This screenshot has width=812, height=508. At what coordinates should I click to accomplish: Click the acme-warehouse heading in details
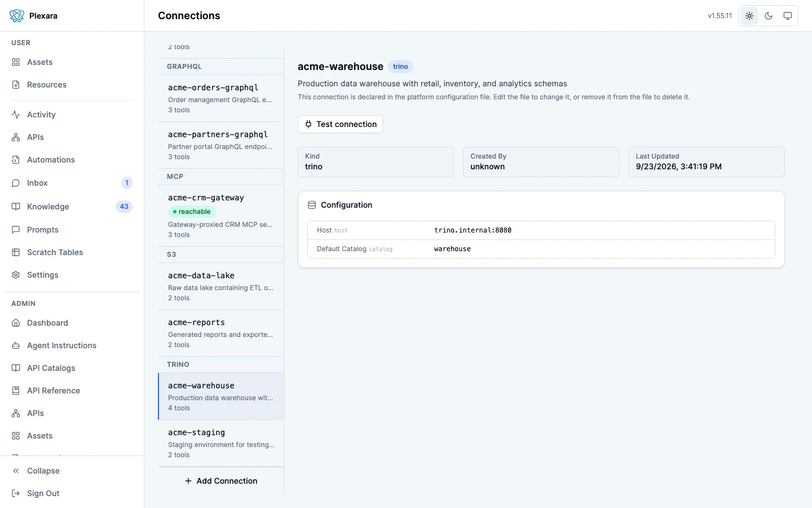coord(341,67)
